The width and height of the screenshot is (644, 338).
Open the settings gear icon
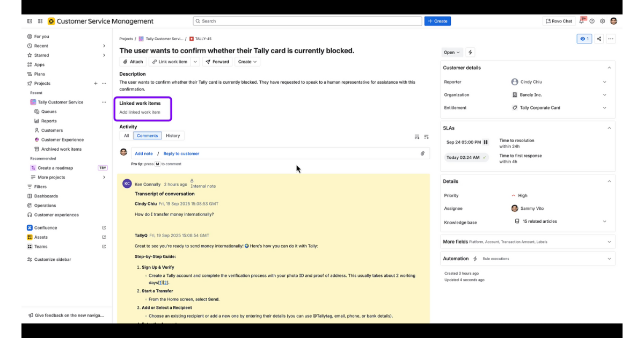(x=603, y=21)
